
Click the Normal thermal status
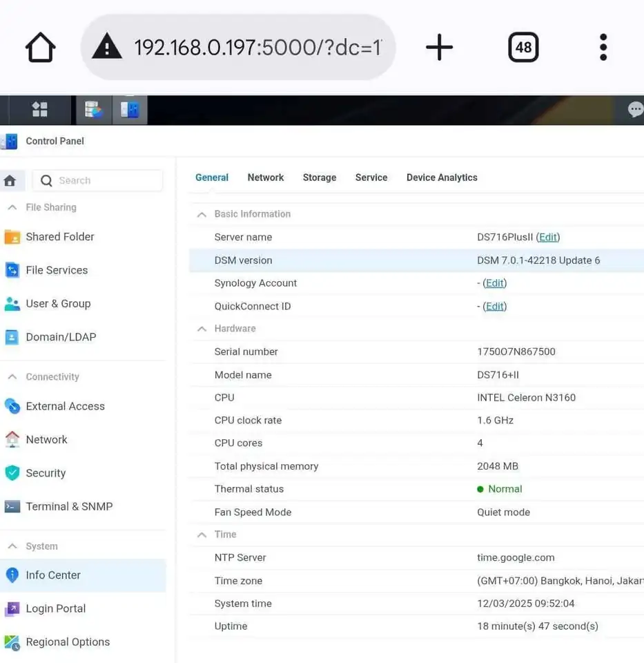[x=500, y=489]
